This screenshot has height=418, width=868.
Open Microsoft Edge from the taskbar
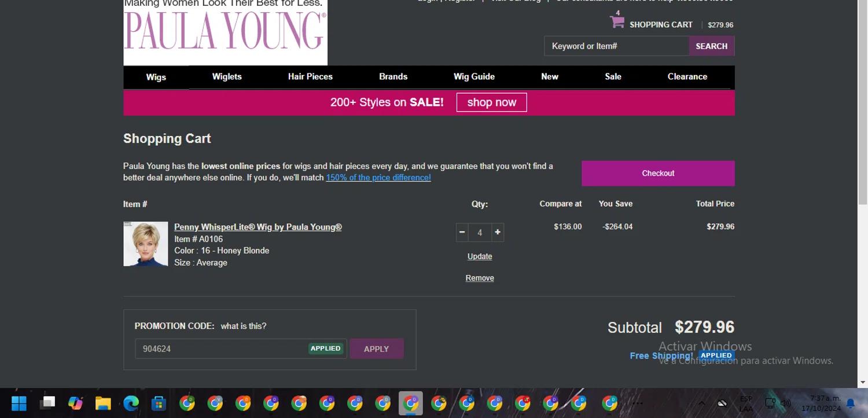point(131,403)
